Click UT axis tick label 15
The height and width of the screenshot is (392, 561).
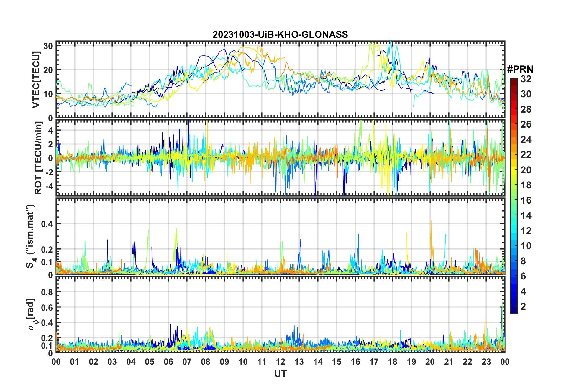tap(337, 361)
